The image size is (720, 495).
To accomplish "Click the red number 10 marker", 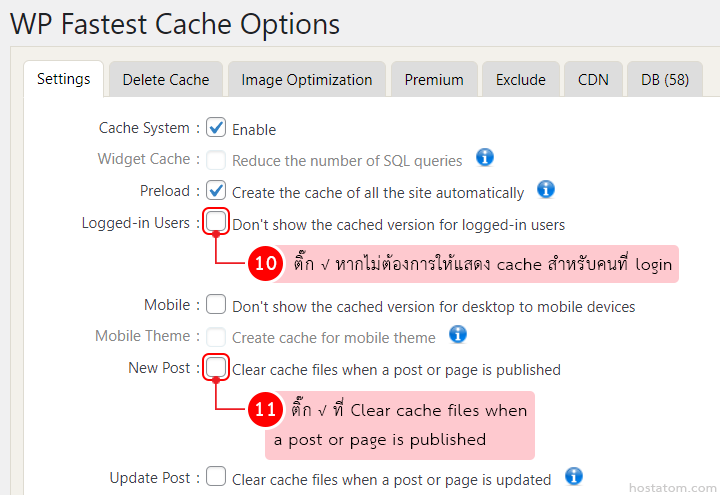I will pos(265,265).
